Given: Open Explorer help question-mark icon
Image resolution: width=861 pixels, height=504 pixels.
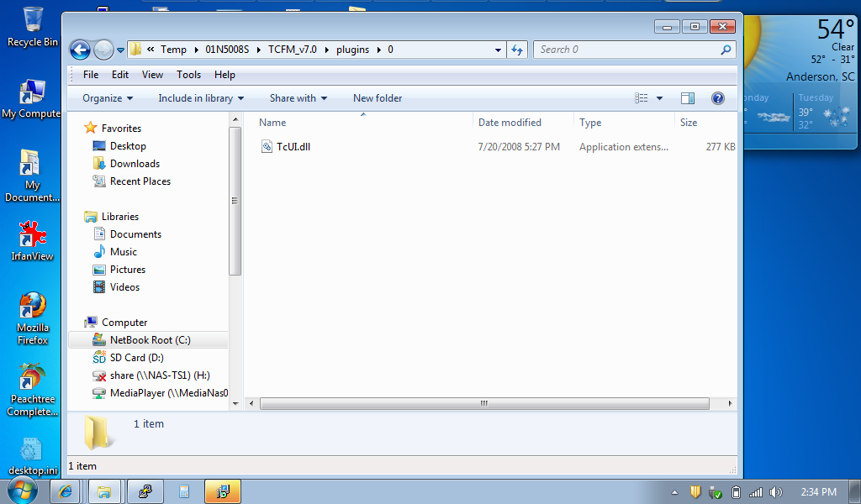Looking at the screenshot, I should click(x=718, y=98).
